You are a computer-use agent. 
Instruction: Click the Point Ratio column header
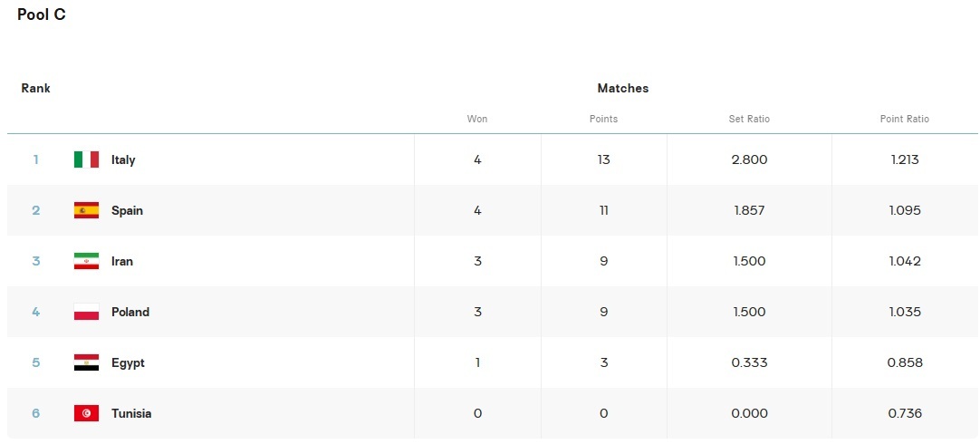[905, 119]
